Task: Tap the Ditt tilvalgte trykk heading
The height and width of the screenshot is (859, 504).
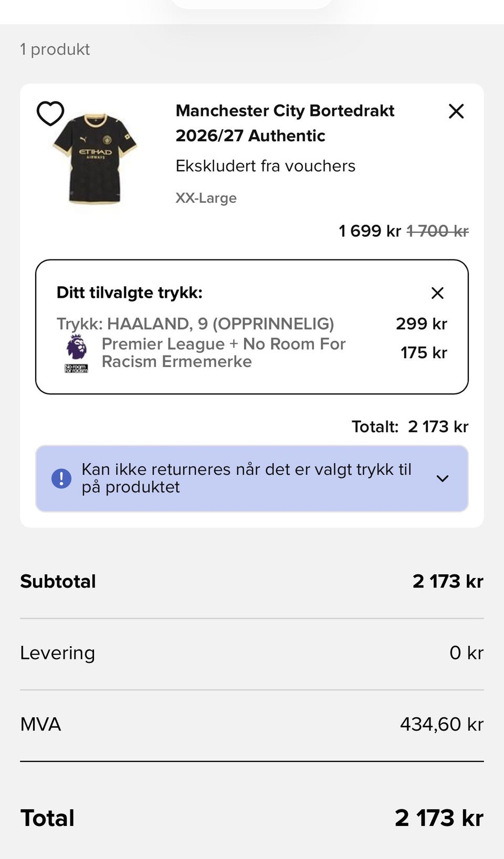Action: [130, 292]
